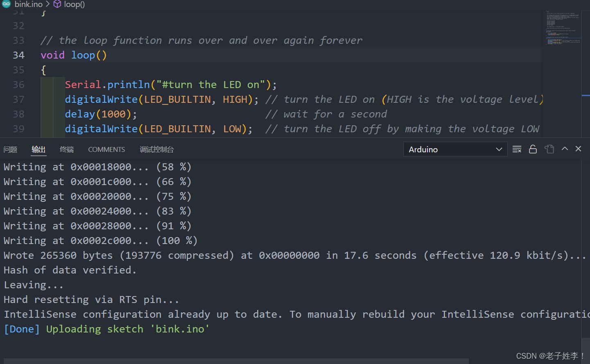Click the loop function comment on line 33
Image resolution: width=590 pixels, height=364 pixels.
(201, 40)
